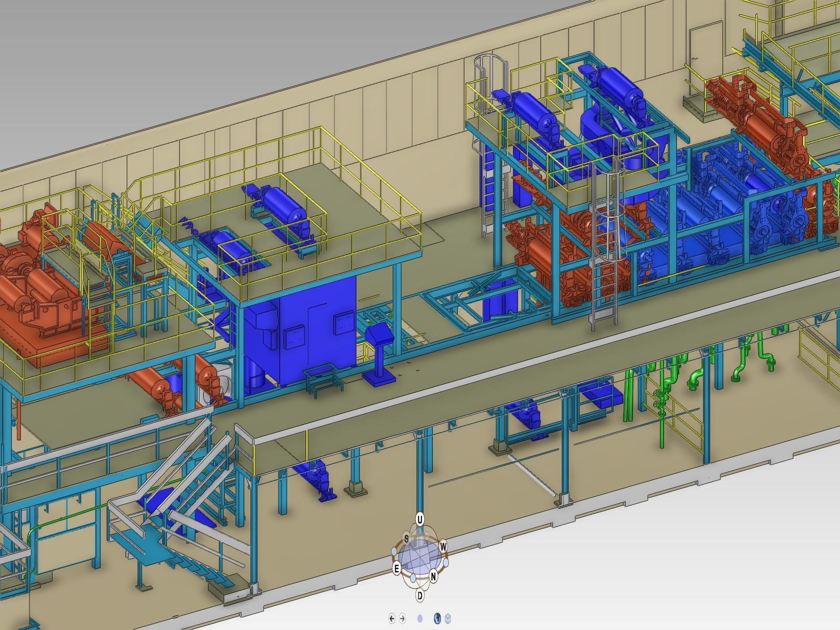Click blue compass dot between E and N
Screen dimensions: 840x630
(413, 578)
